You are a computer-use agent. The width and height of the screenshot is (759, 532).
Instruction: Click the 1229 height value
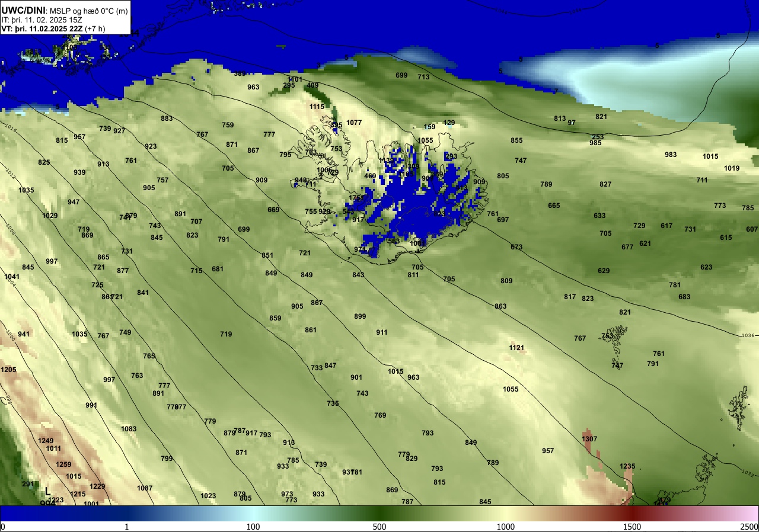click(x=97, y=486)
